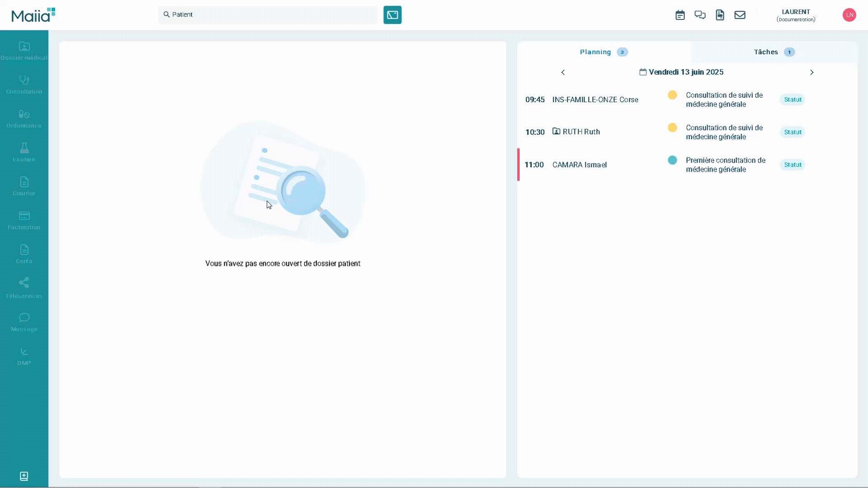868x488 pixels.
Task: Go to next day with right chevron
Action: coord(812,72)
